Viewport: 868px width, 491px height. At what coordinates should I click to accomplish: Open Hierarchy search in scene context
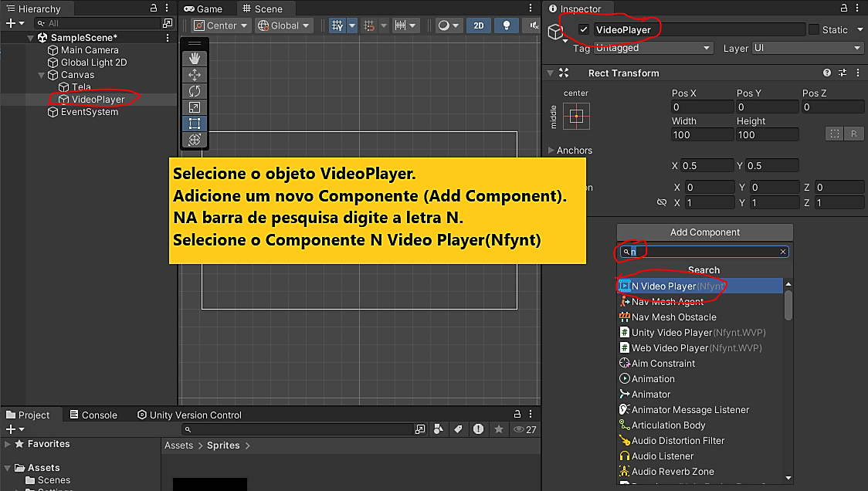click(167, 23)
